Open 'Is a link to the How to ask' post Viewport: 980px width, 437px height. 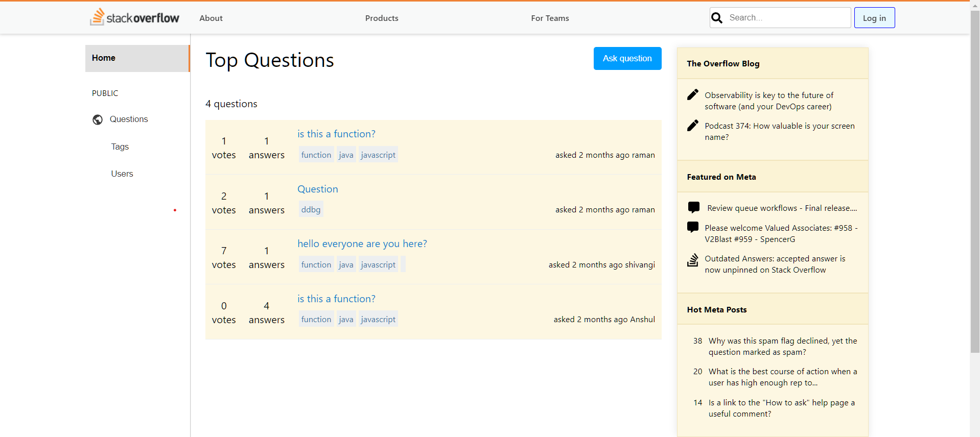[782, 408]
